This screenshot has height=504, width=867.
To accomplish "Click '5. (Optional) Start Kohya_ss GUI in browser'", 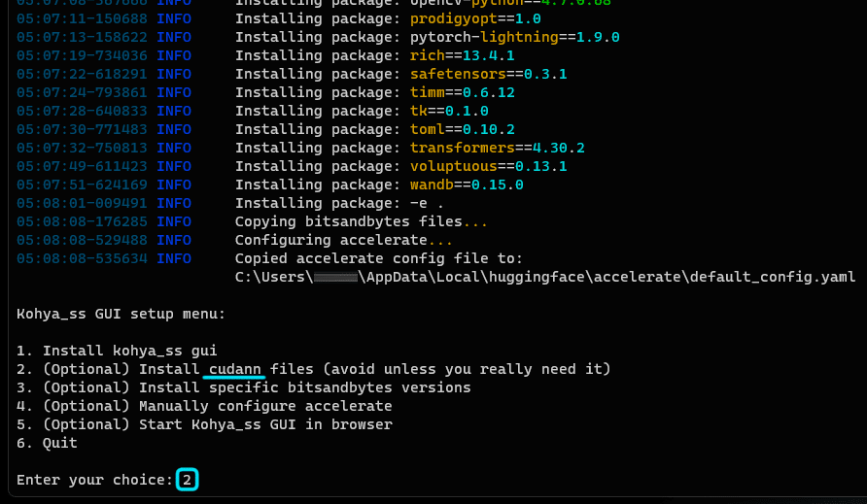I will click(x=204, y=424).
